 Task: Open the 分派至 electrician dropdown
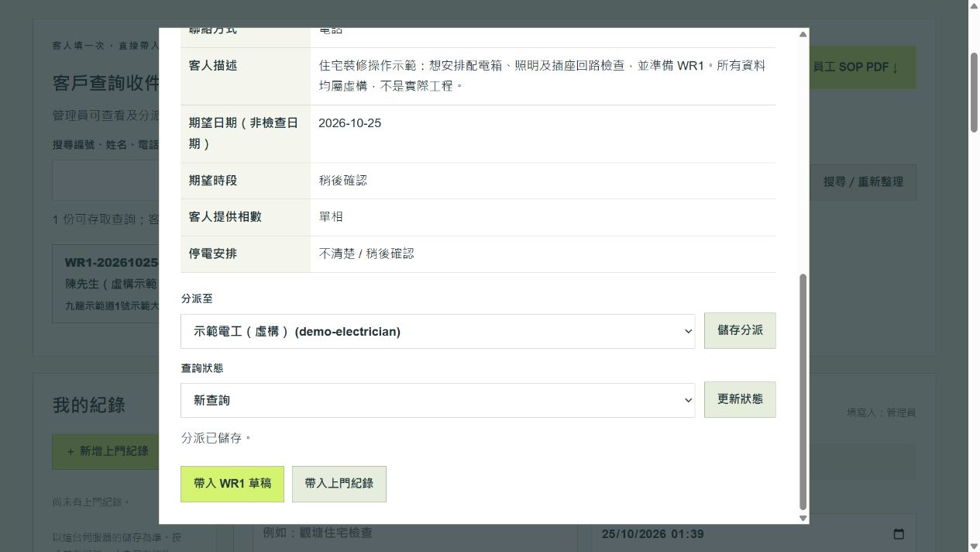[438, 331]
